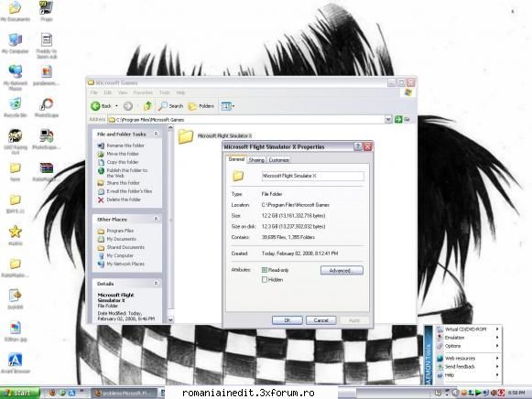The height and width of the screenshot is (399, 532).
Task: Click Cancel in the Properties dialog
Action: [321, 320]
